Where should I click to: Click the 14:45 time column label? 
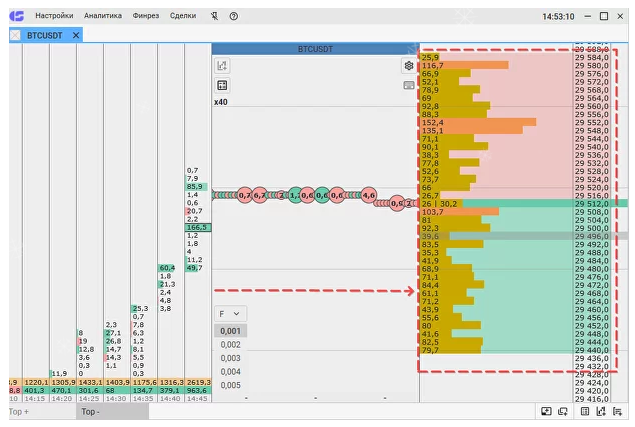coord(198,399)
